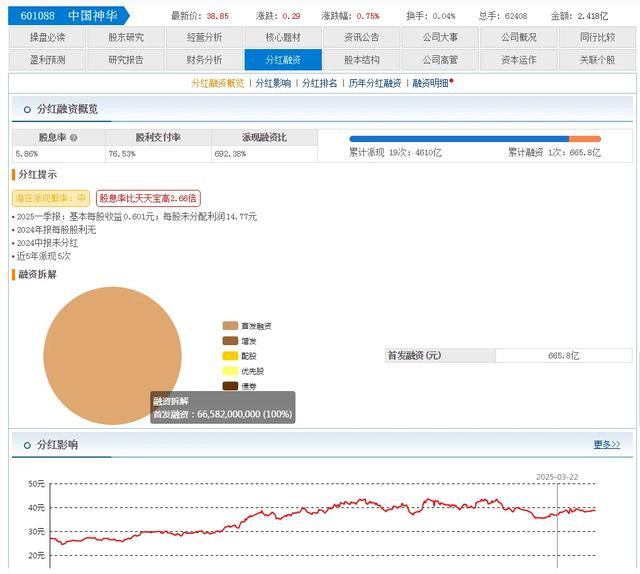Image resolution: width=640 pixels, height=574 pixels.
Task: Click the 首发融资(元) 665.8亿 value cell
Action: pos(564,356)
